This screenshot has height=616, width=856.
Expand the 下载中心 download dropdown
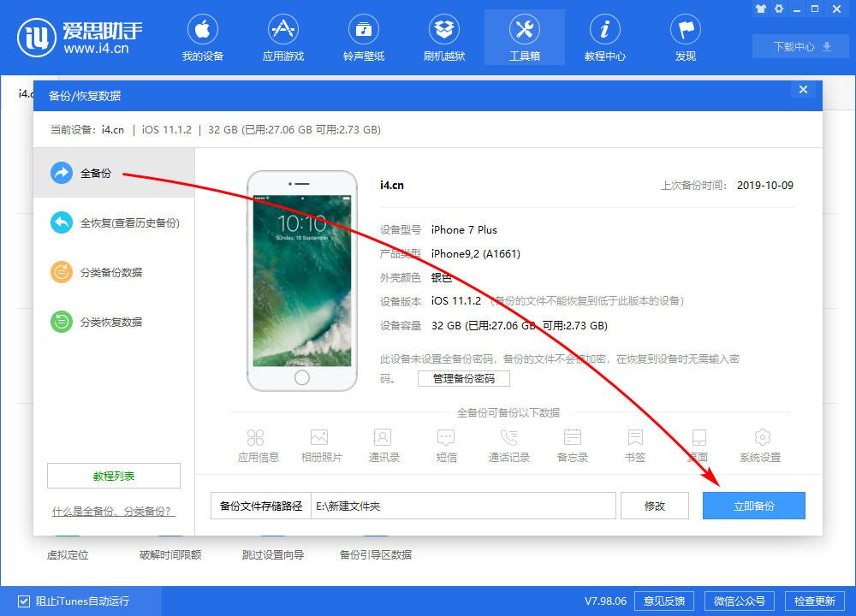coord(799,46)
